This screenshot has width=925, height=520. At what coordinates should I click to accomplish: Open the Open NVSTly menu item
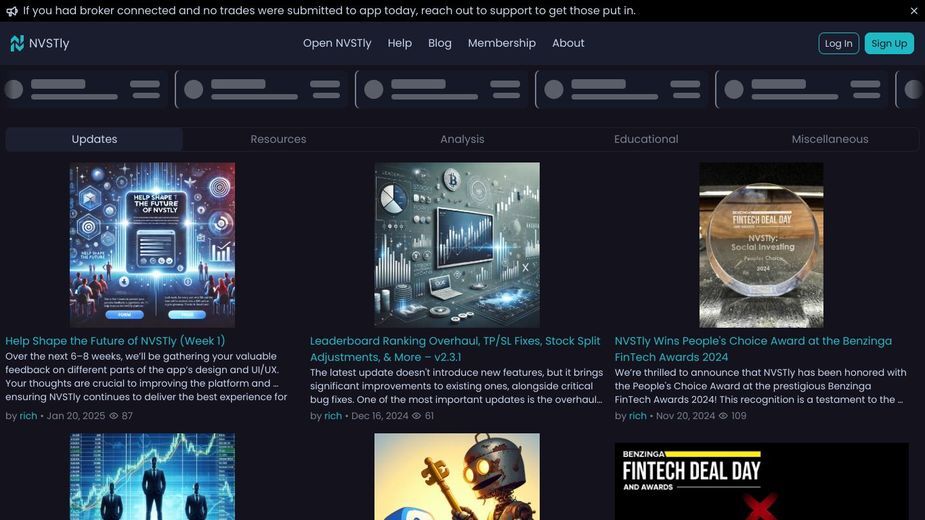337,43
